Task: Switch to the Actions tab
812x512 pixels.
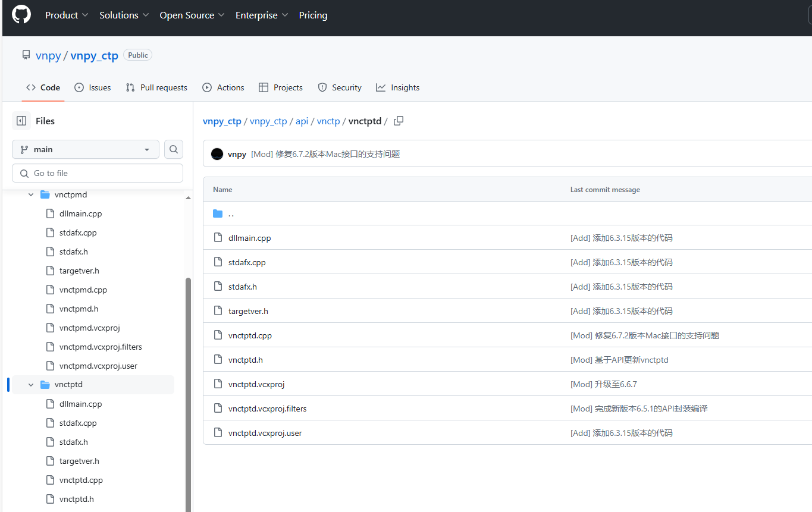Action: (223, 87)
